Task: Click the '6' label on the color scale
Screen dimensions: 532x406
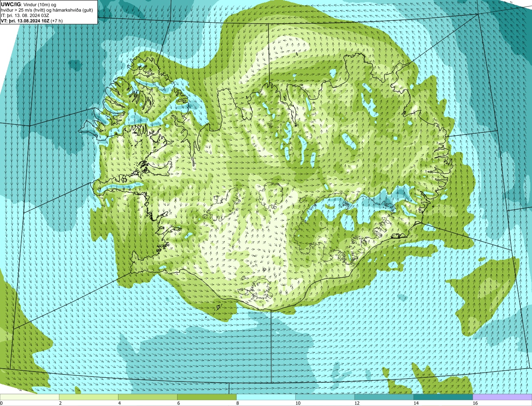Action: click(x=178, y=403)
